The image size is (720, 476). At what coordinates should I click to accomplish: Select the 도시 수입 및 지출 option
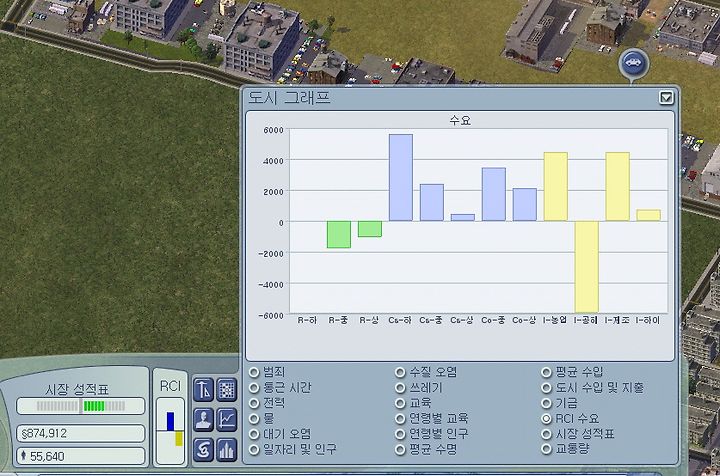coord(593,387)
